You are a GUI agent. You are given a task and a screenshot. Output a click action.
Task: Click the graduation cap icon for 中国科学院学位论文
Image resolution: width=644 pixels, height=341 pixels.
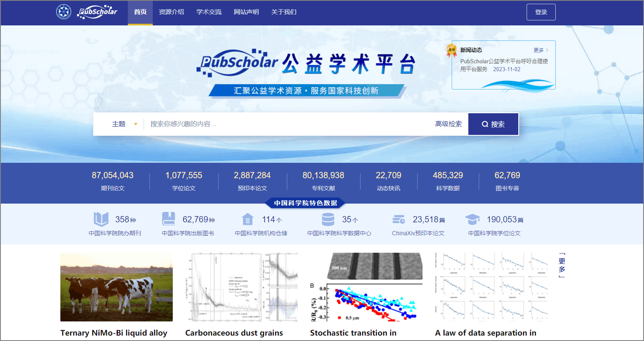click(x=472, y=219)
